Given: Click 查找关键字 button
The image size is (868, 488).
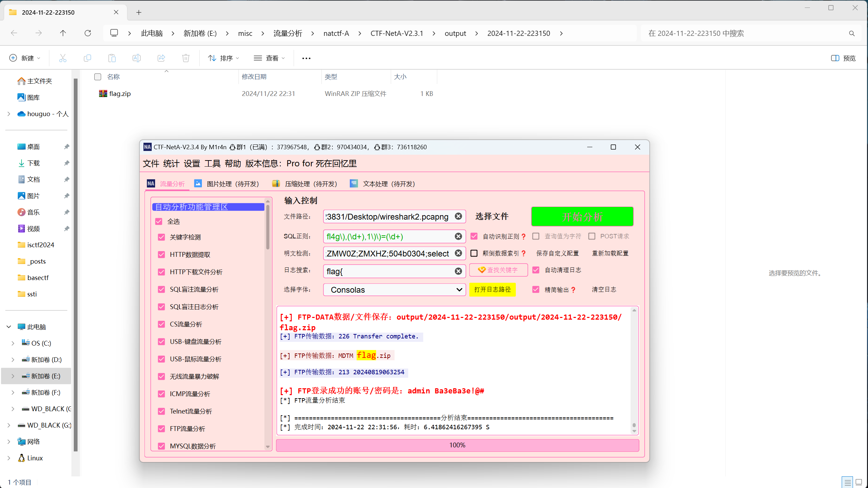Looking at the screenshot, I should pyautogui.click(x=498, y=270).
